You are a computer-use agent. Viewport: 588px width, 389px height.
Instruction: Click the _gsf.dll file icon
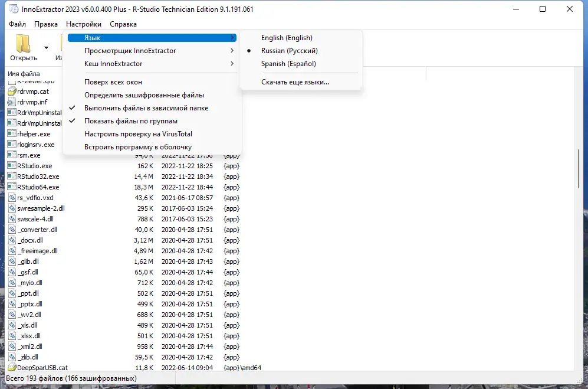pyautogui.click(x=12, y=272)
